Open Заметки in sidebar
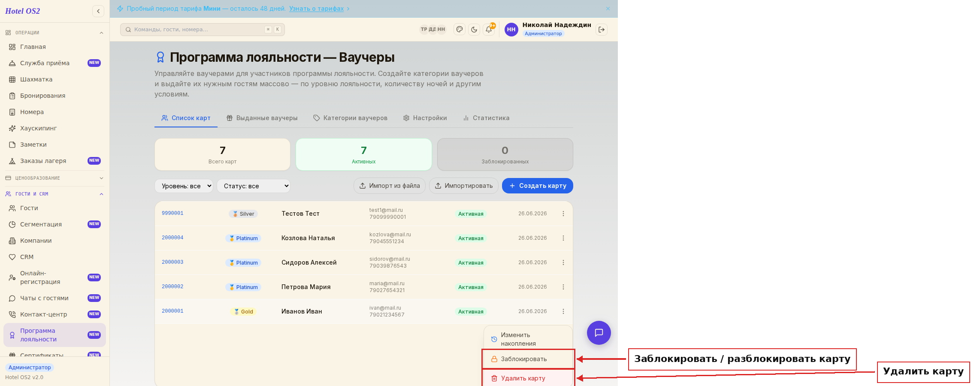The image size is (980, 386). coord(54,145)
